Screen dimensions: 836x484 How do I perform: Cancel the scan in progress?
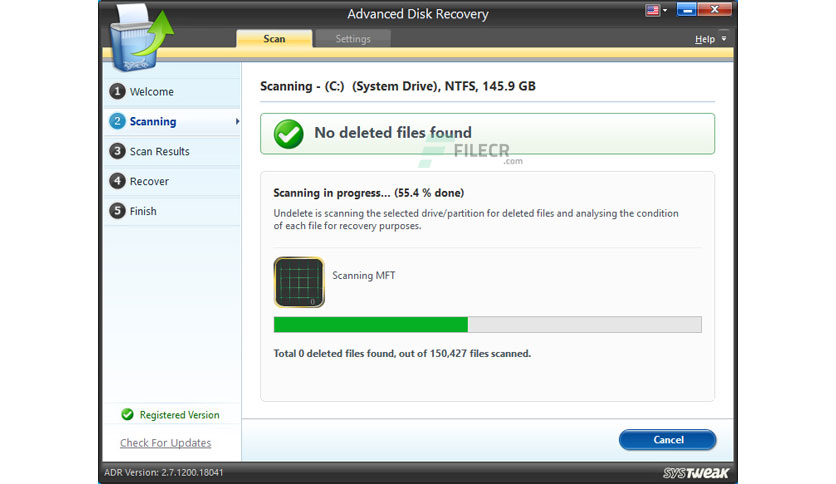(x=668, y=440)
